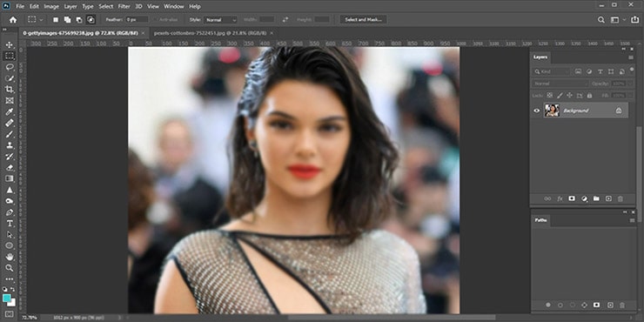Click the Select and Mask button
Screen dimensions: 644x322
pos(363,19)
